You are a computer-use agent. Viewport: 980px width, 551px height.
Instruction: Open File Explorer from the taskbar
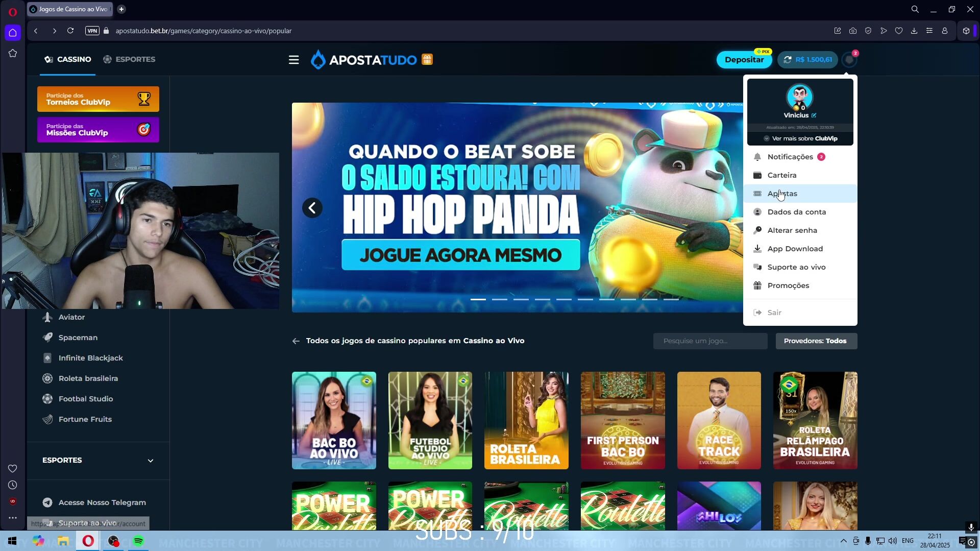[x=63, y=541]
